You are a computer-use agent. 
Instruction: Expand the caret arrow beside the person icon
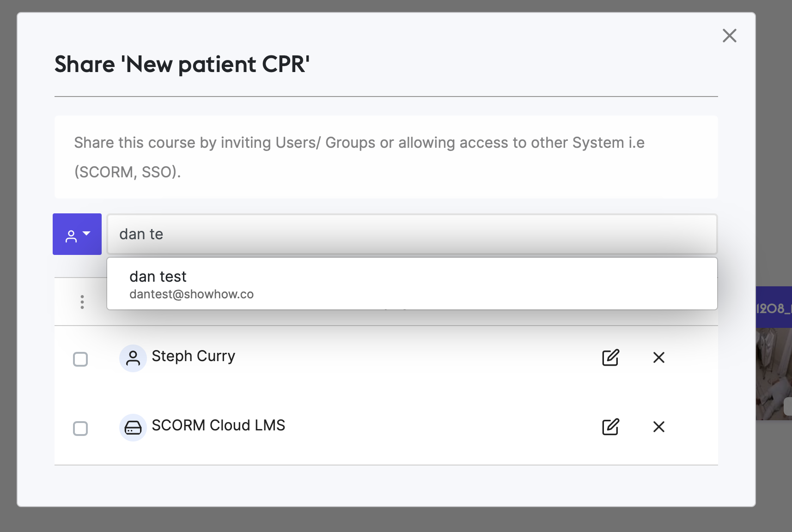point(86,234)
